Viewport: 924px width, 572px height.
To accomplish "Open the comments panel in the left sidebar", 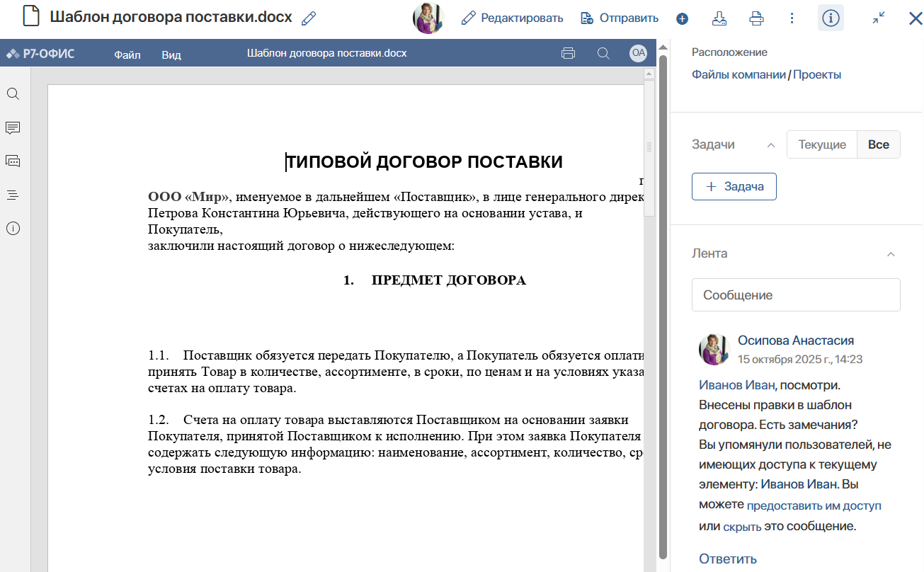I will [13, 128].
